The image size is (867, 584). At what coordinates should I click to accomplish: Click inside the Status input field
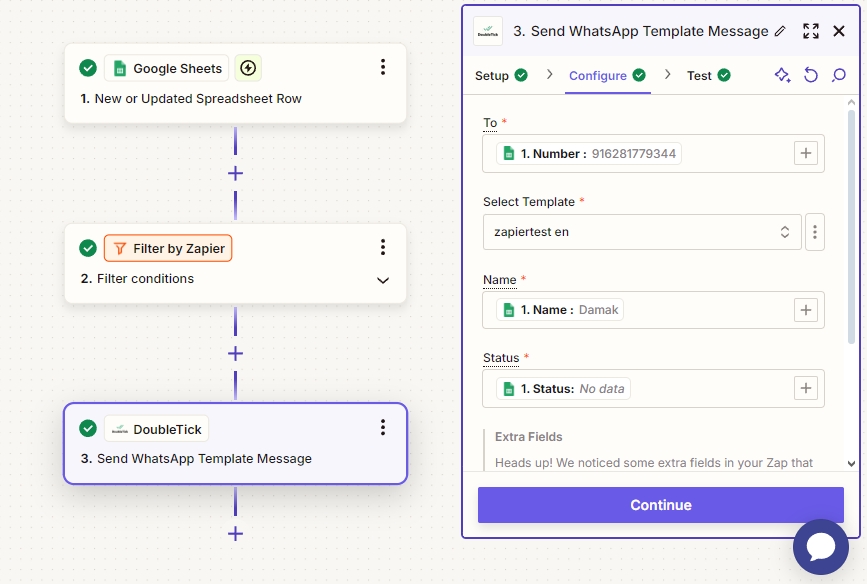point(710,389)
